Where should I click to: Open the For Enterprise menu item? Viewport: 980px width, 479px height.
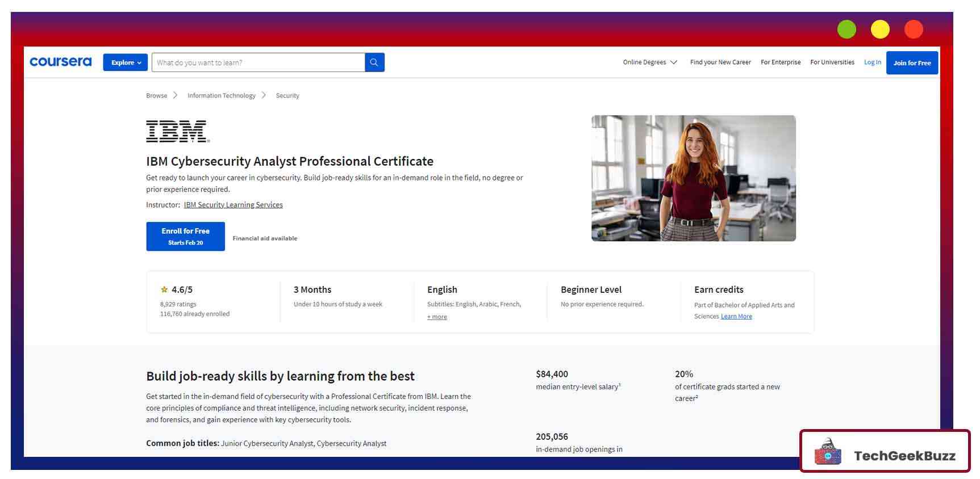coord(780,62)
